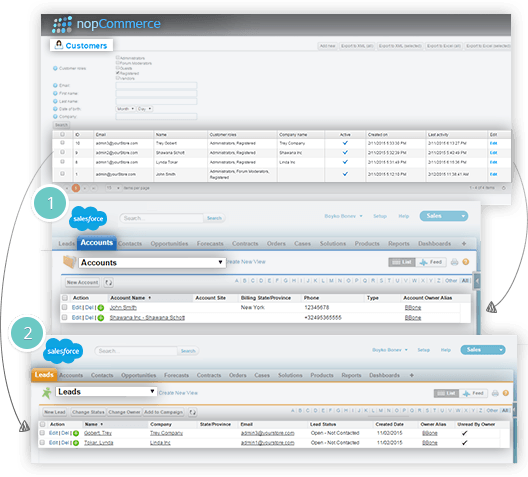The height and width of the screenshot is (477, 528).
Task: Open Sales app dropdown in Accounts window
Action: (444, 216)
